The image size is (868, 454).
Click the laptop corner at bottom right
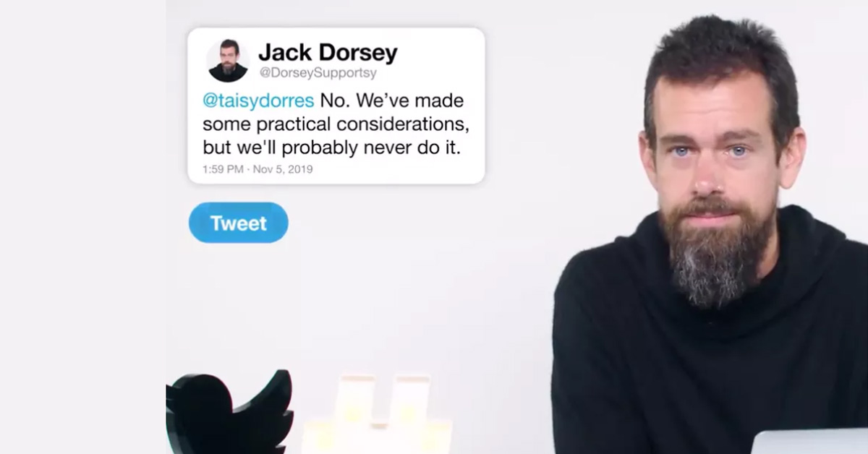tap(809, 442)
